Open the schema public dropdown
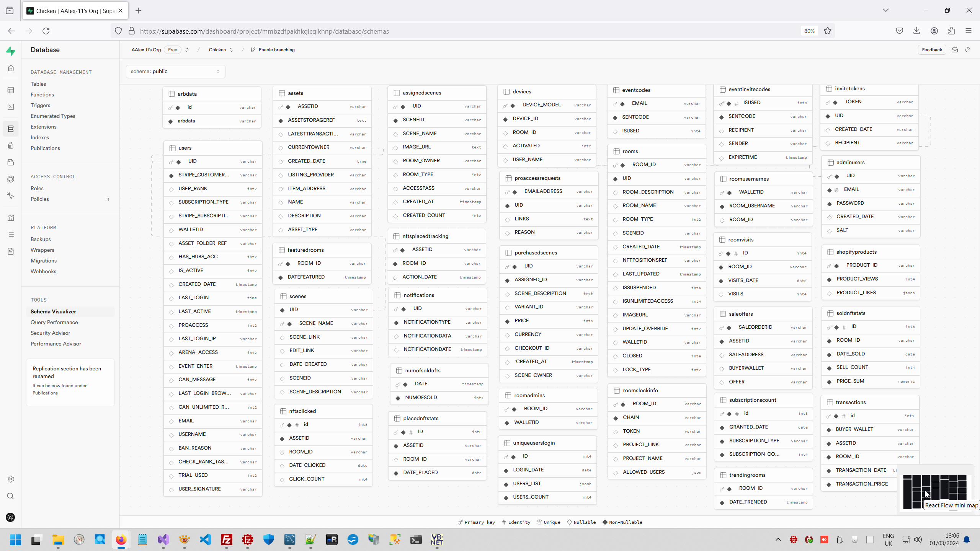The height and width of the screenshot is (551, 980). tap(175, 72)
